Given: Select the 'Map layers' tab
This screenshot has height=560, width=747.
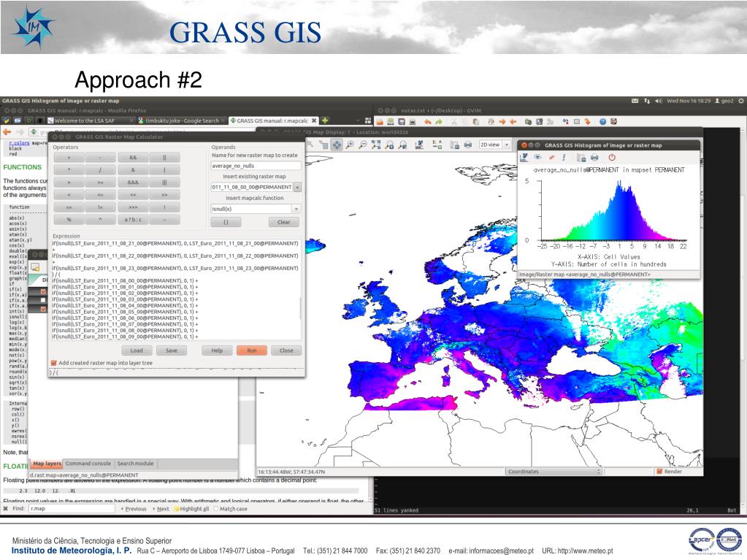Looking at the screenshot, I should 47,464.
